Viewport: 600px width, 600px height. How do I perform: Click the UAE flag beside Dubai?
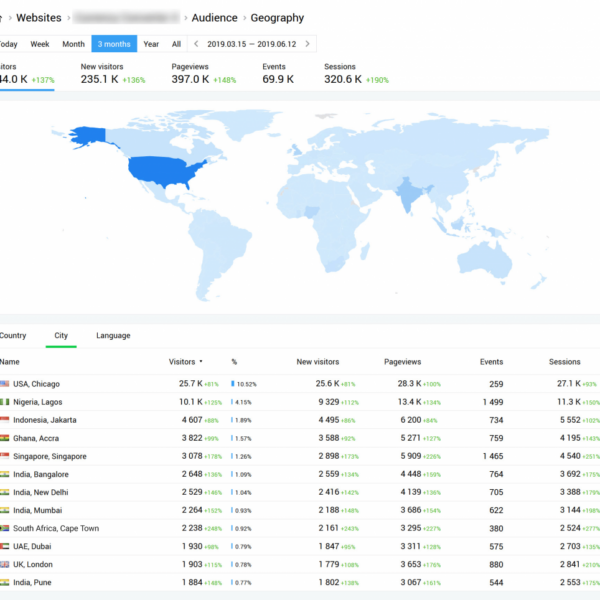(x=5, y=546)
